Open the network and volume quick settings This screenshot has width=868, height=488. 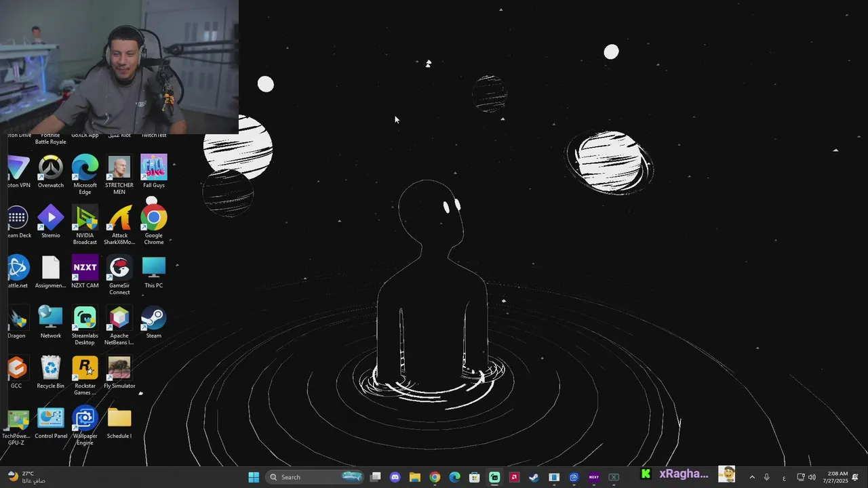point(806,477)
